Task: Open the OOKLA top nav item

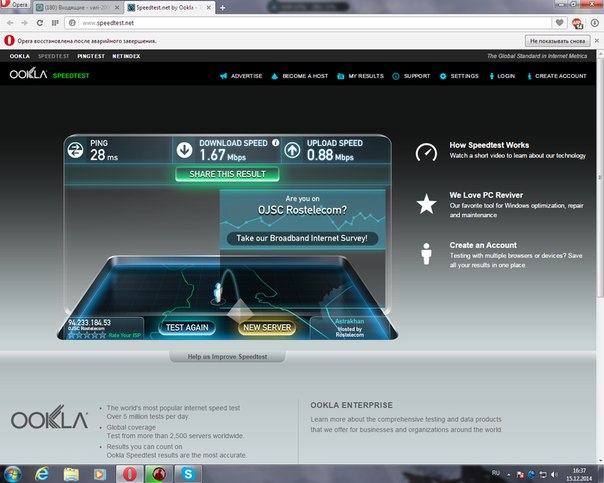Action: (20, 56)
